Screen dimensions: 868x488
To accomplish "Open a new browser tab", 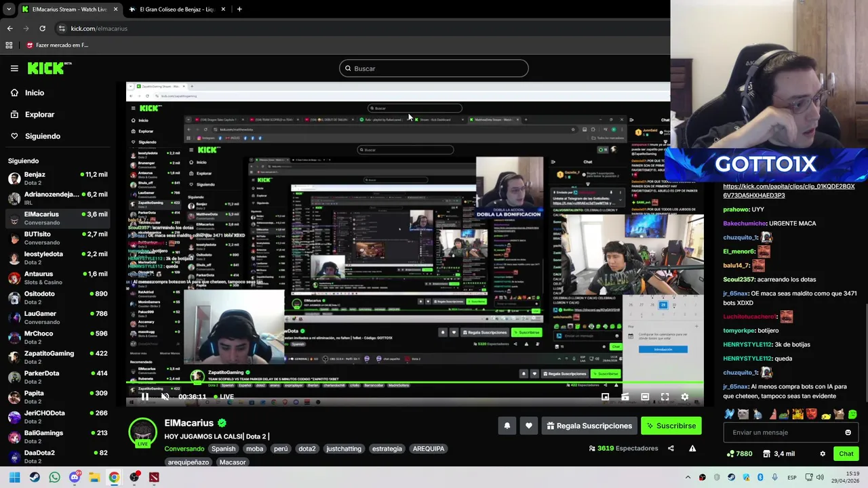I will (x=239, y=9).
